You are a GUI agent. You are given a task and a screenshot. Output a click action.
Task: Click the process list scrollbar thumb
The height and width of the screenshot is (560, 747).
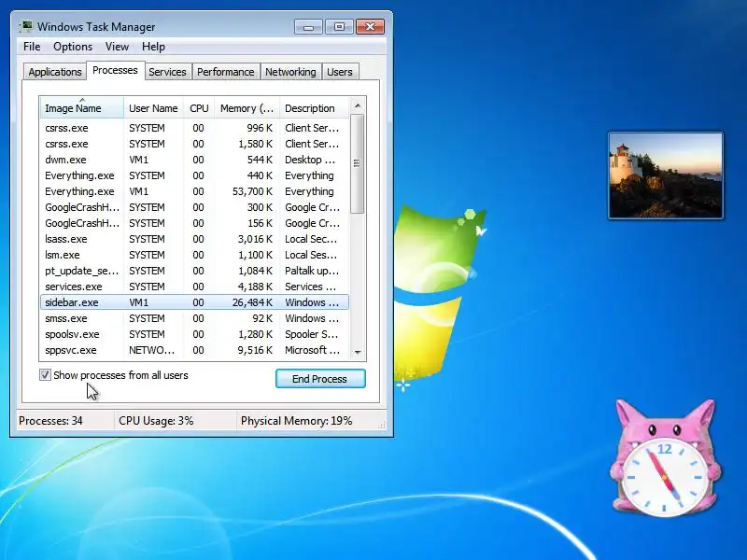(x=358, y=163)
